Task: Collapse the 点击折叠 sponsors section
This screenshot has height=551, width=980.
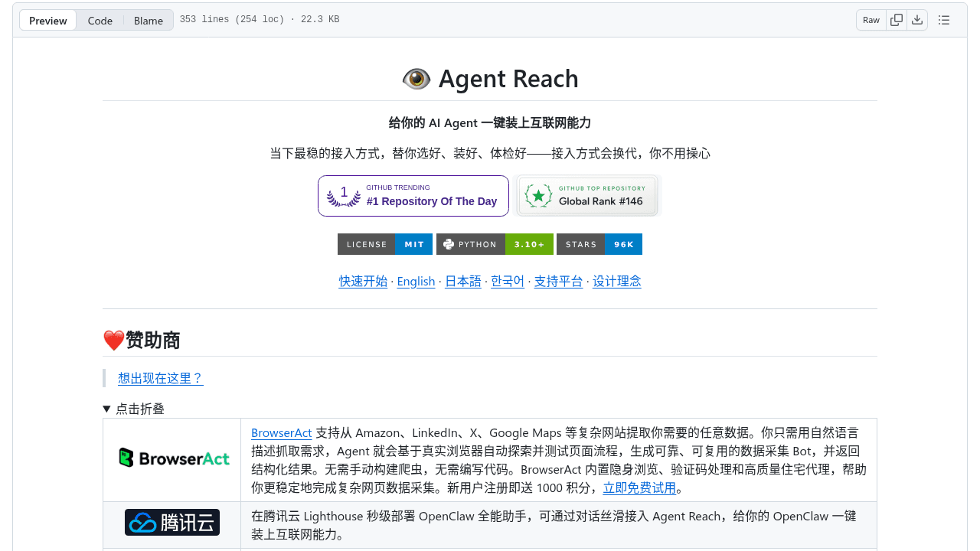Action: [134, 409]
